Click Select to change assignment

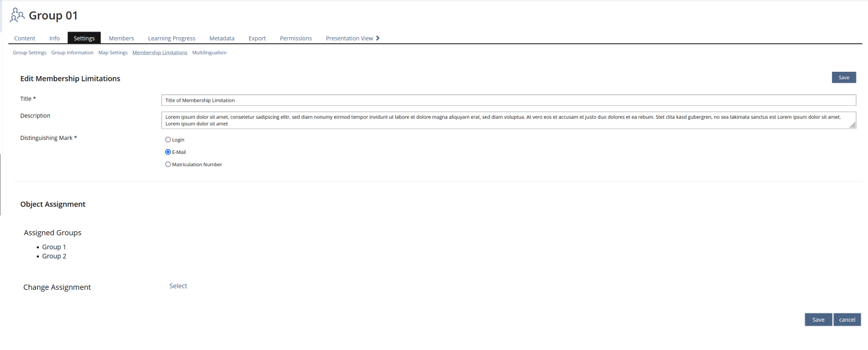(x=178, y=286)
